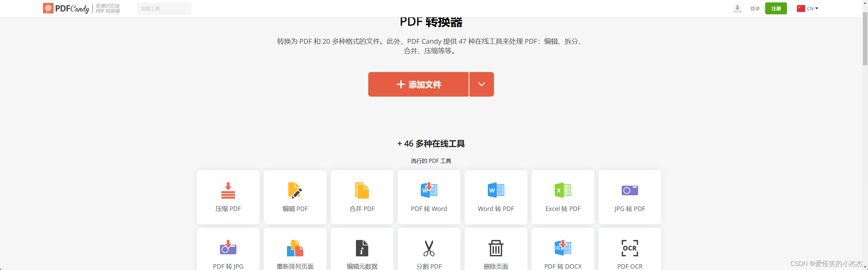
Task: Open the PDF 转 JPG icon
Action: tap(228, 247)
